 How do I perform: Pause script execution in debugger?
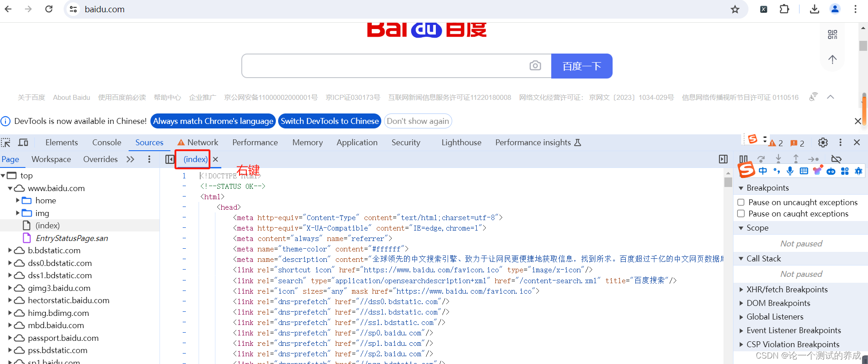tap(743, 159)
